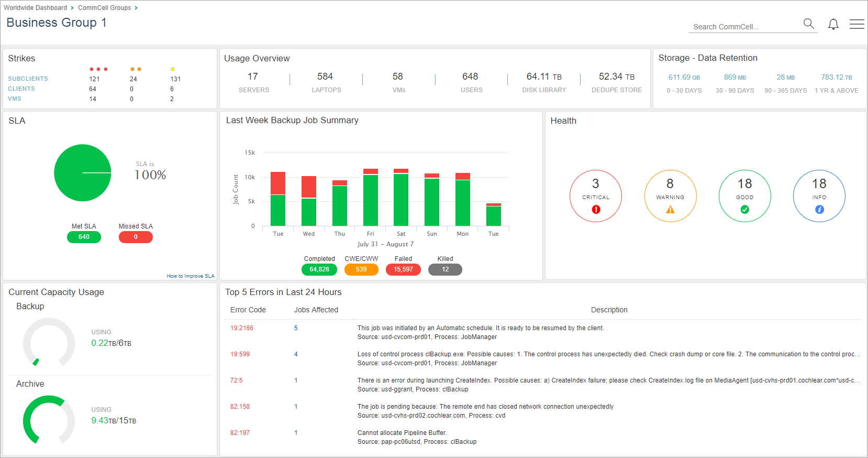Screen dimensions: 868x458
Task: Click the blue info icon
Action: point(819,210)
